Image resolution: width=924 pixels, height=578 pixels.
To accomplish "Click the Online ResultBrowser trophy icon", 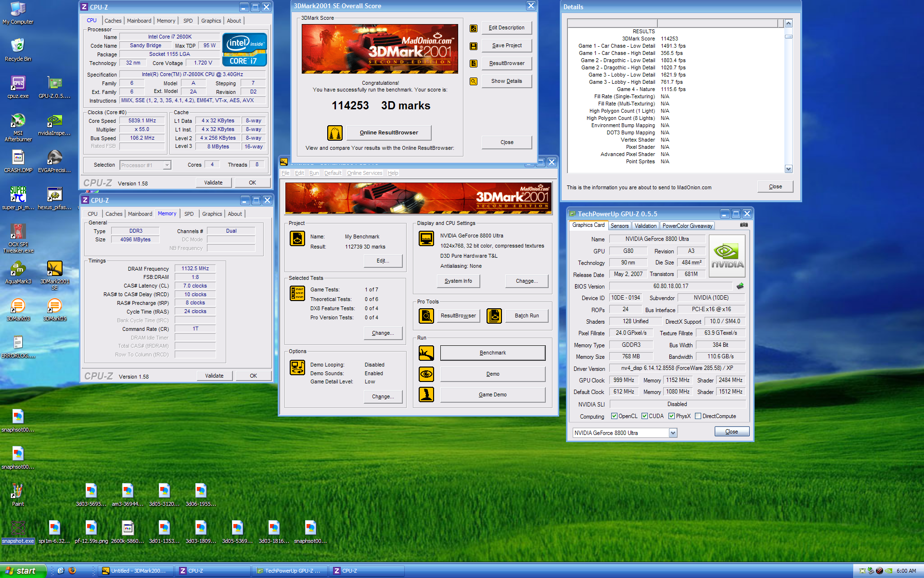I will 335,132.
